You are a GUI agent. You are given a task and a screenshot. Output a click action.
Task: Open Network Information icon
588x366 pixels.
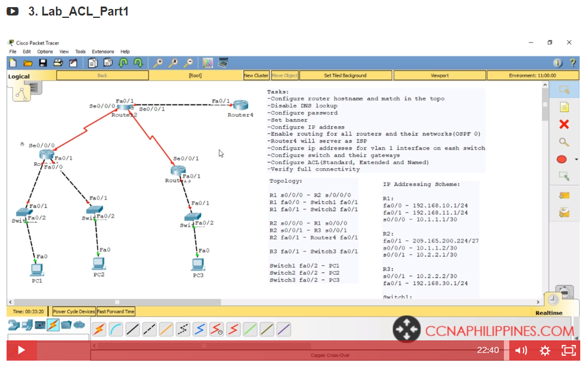[x=558, y=63]
